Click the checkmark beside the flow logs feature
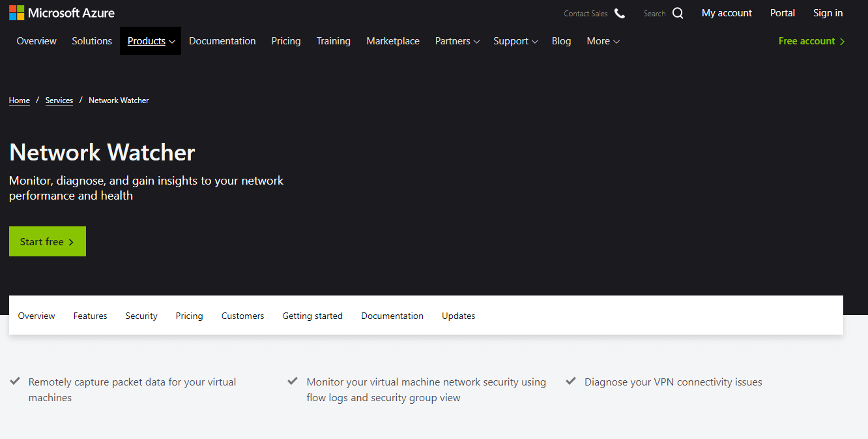 click(x=293, y=381)
